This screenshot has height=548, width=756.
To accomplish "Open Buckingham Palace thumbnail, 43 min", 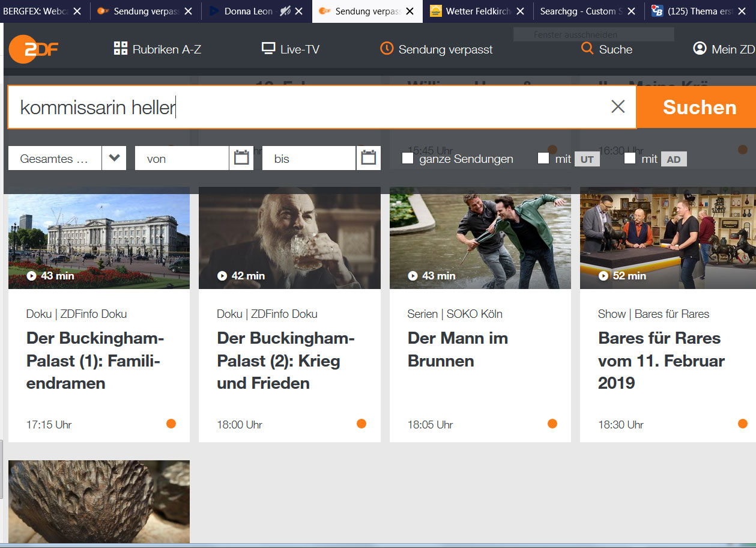I will tap(99, 238).
